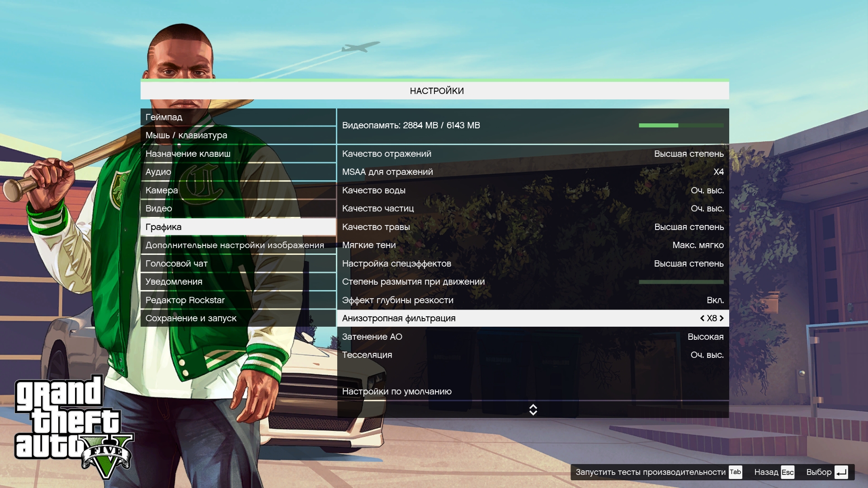
Task: Click the Назад button
Action: click(x=766, y=472)
